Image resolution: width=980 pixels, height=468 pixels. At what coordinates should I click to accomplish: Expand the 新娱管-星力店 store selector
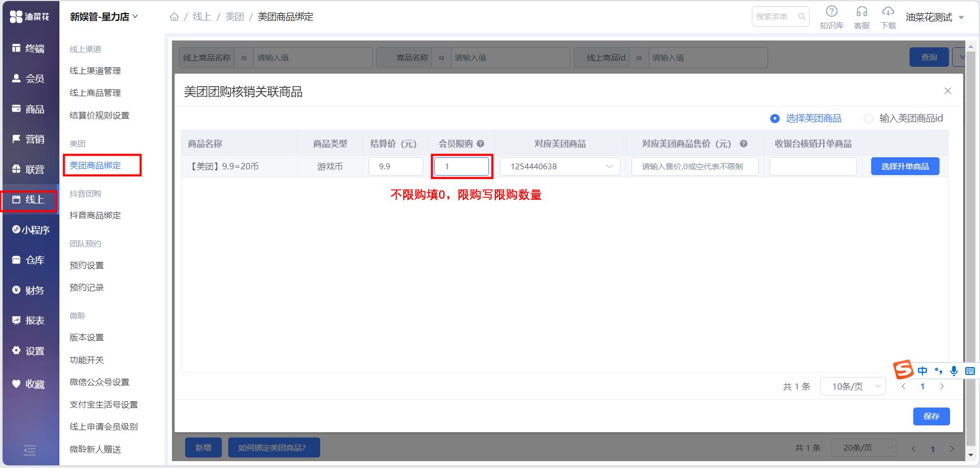pyautogui.click(x=104, y=17)
